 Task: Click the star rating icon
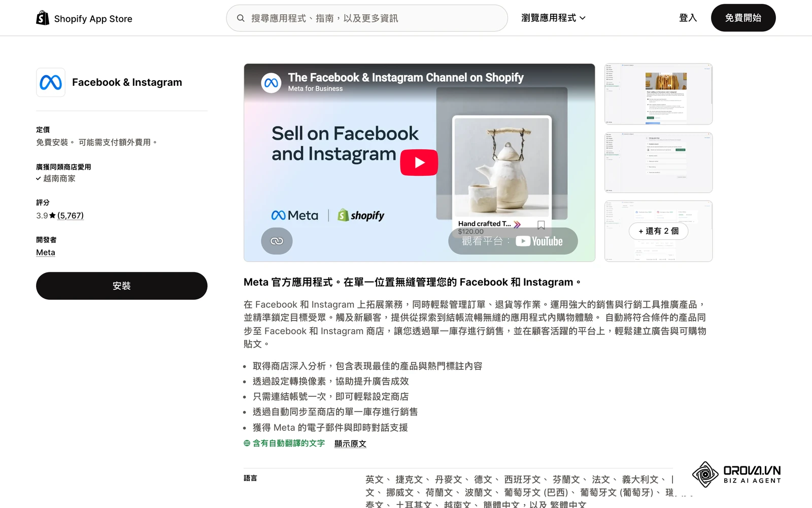[x=52, y=215]
